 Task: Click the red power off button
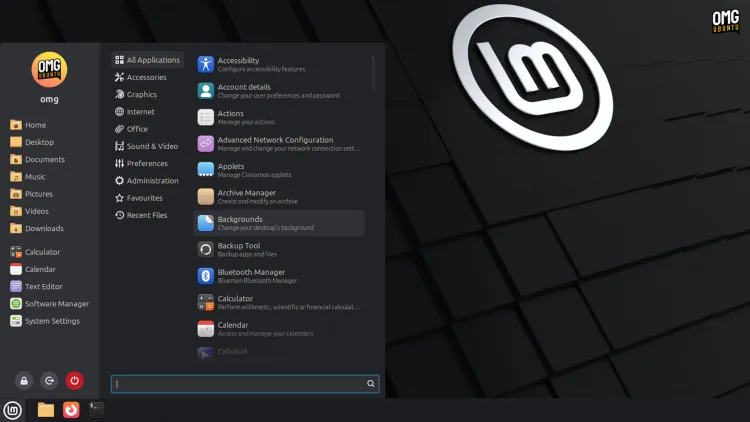click(74, 381)
